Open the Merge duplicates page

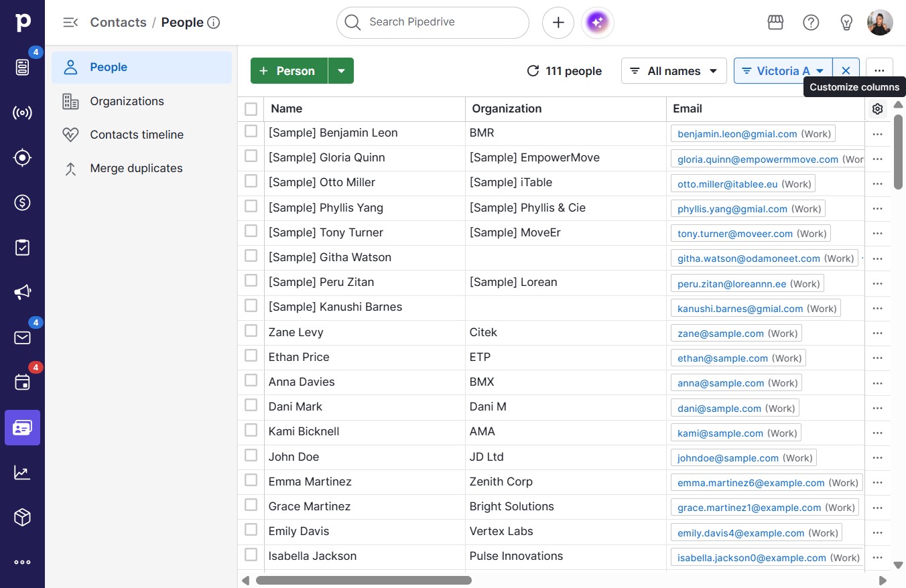(141, 168)
